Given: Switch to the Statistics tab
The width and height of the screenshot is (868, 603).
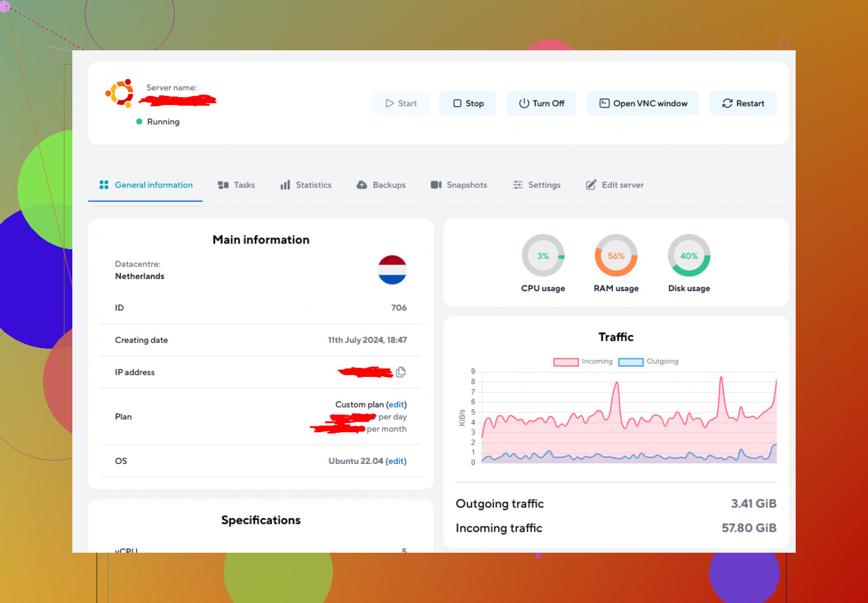Looking at the screenshot, I should pyautogui.click(x=306, y=185).
